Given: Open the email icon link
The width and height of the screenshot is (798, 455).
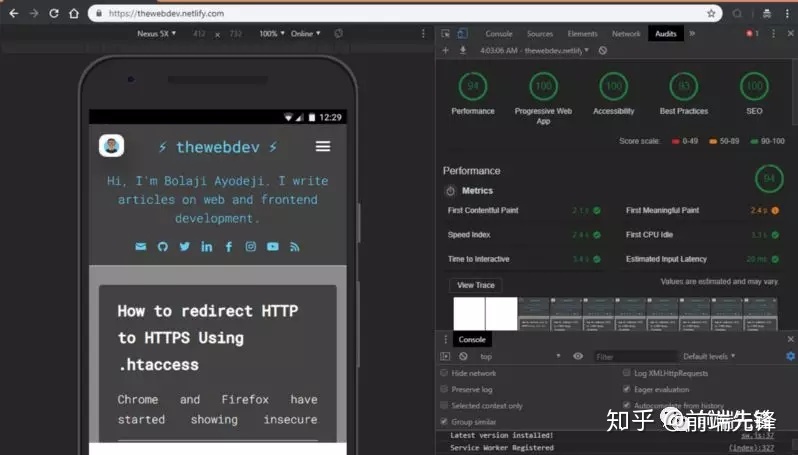Looking at the screenshot, I should [x=140, y=247].
